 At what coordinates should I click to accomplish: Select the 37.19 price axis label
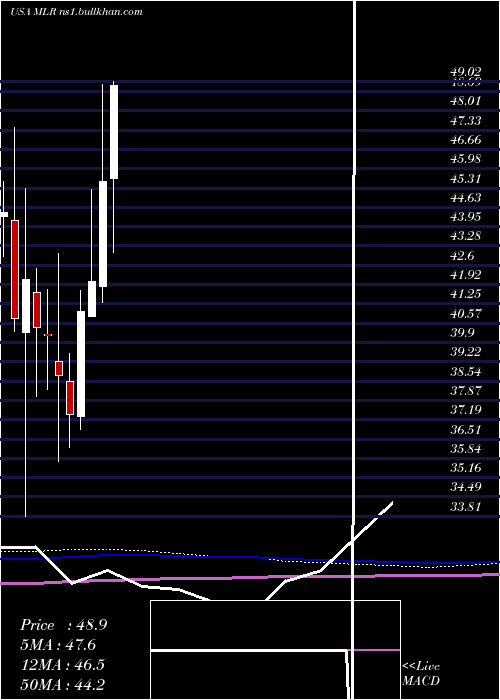tap(465, 410)
